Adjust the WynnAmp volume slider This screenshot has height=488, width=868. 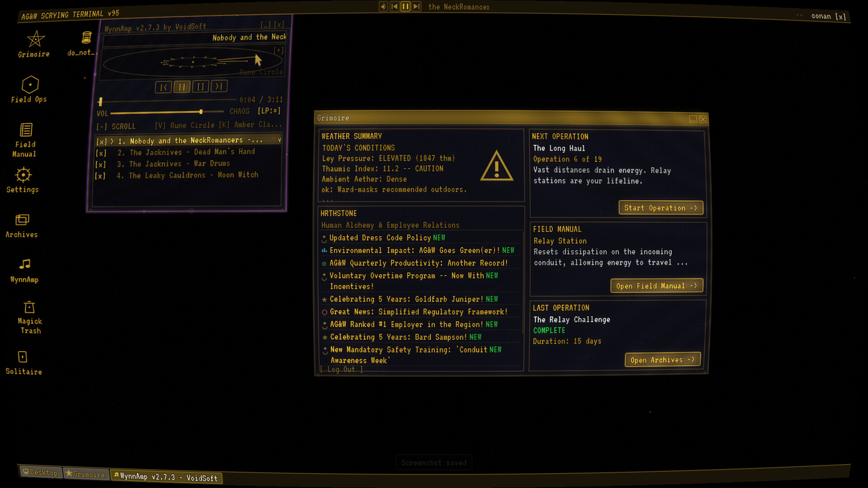point(167,112)
